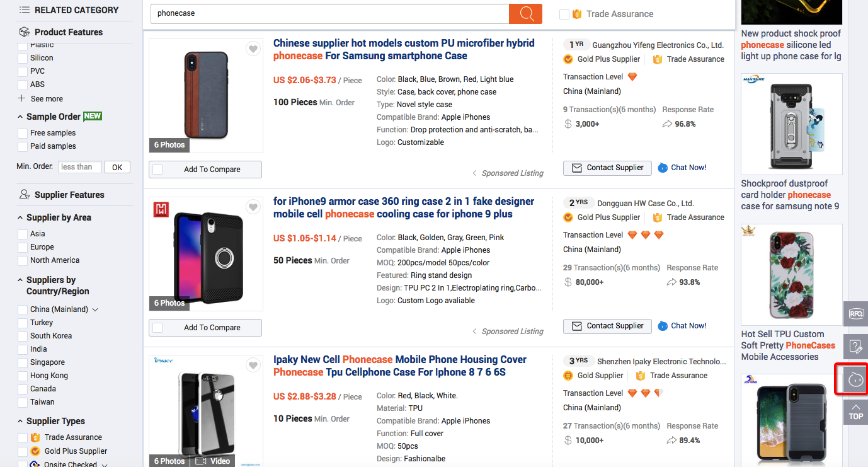Open the floral TPU phone case thumbnail
The height and width of the screenshot is (467, 868).
(791, 275)
